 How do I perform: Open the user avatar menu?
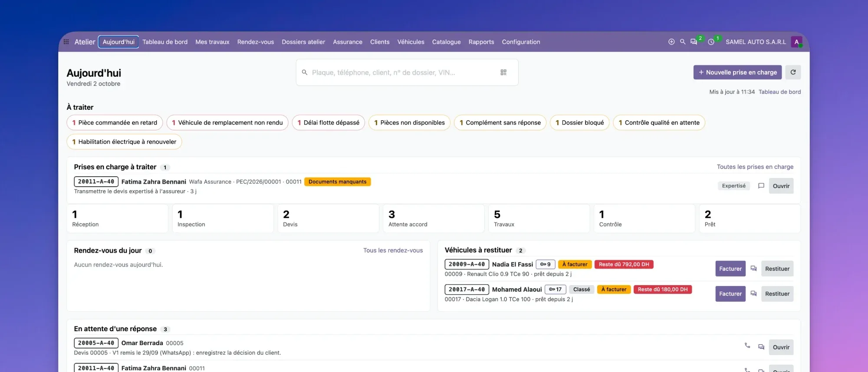796,42
